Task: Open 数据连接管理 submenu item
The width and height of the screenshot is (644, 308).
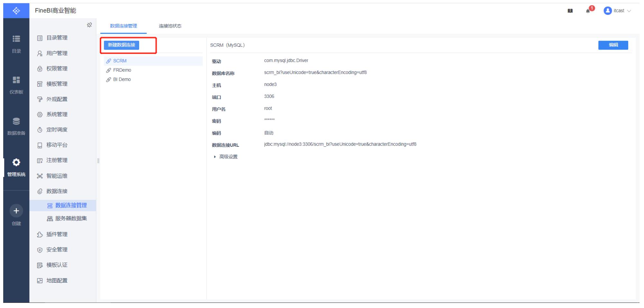Action: click(x=63, y=205)
